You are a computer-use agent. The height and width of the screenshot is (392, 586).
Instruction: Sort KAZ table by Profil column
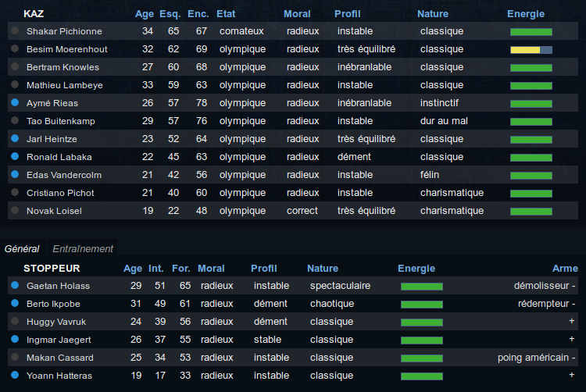pos(347,14)
